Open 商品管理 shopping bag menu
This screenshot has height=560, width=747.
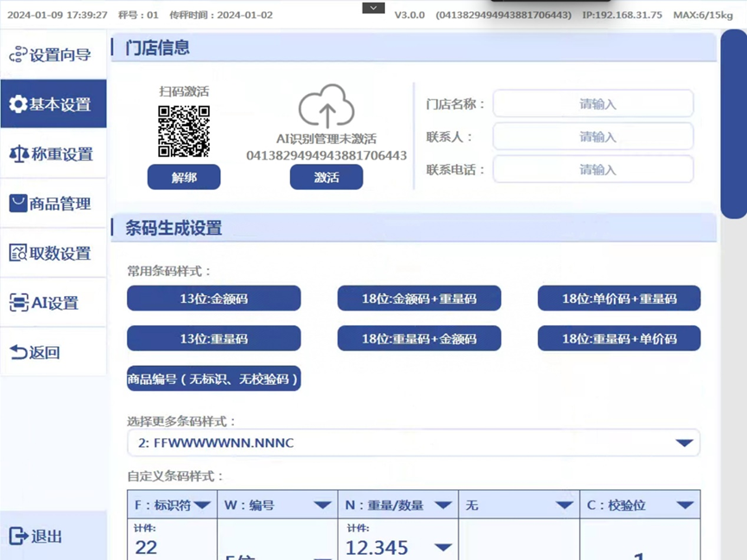pyautogui.click(x=18, y=204)
